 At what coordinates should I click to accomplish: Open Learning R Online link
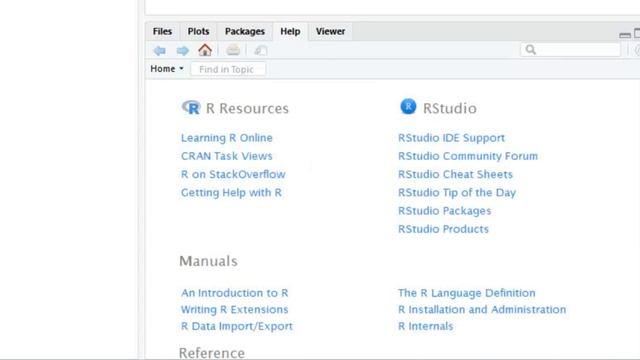(227, 138)
